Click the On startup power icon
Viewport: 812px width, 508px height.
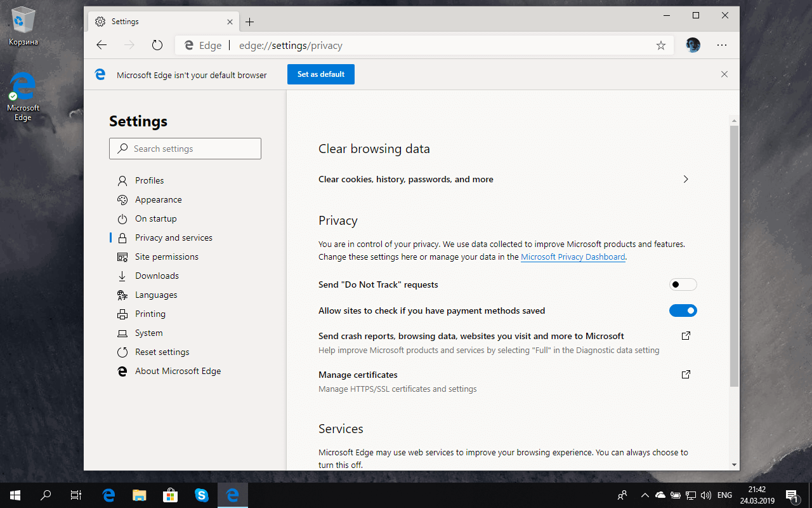(122, 219)
